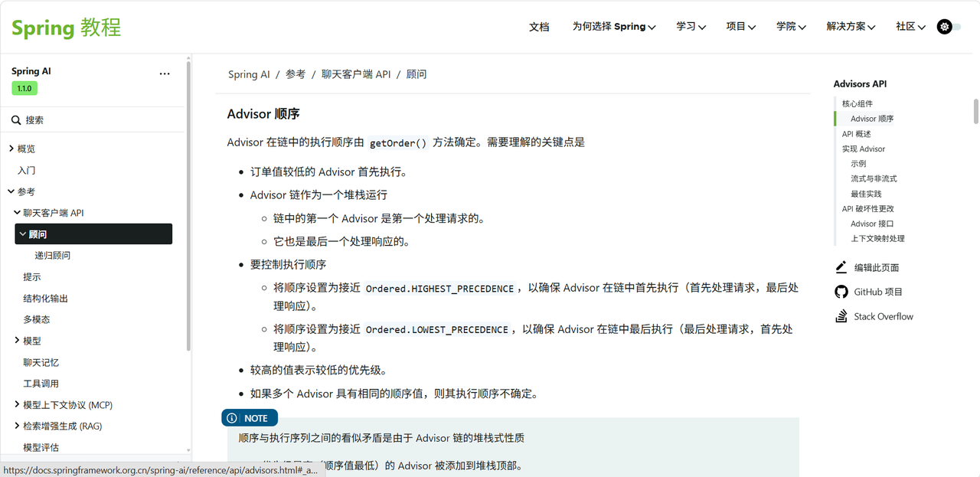Open 结构化输出 in the sidebar
Image resolution: width=980 pixels, height=477 pixels.
click(45, 299)
